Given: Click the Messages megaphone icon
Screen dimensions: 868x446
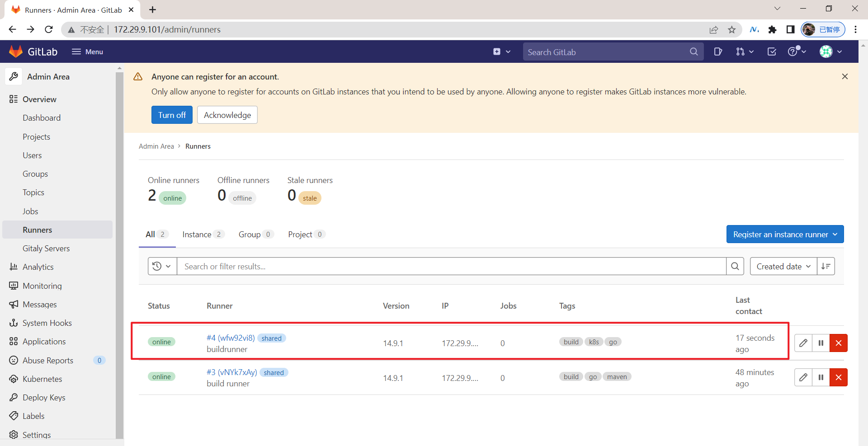Looking at the screenshot, I should point(14,304).
